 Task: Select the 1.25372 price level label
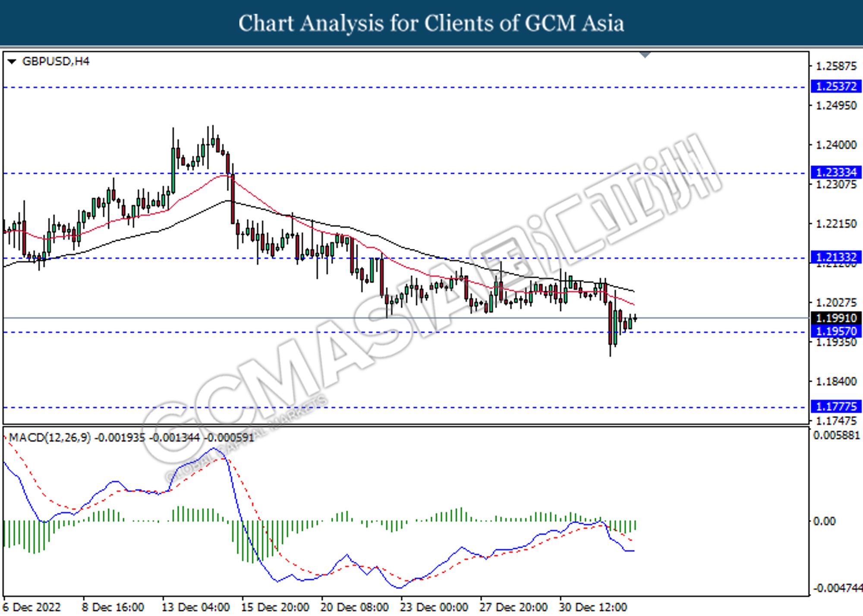[x=836, y=86]
